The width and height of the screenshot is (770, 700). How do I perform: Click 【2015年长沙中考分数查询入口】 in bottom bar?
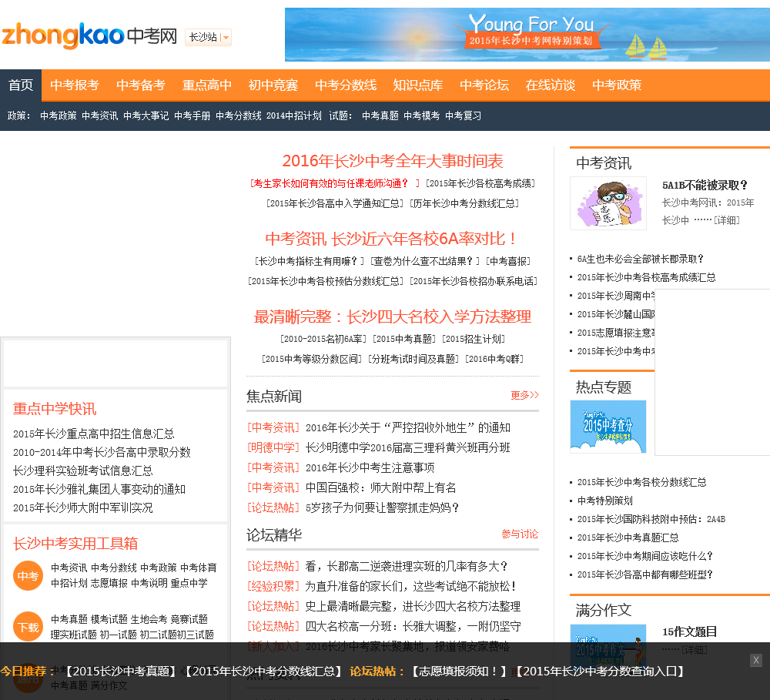click(x=600, y=672)
